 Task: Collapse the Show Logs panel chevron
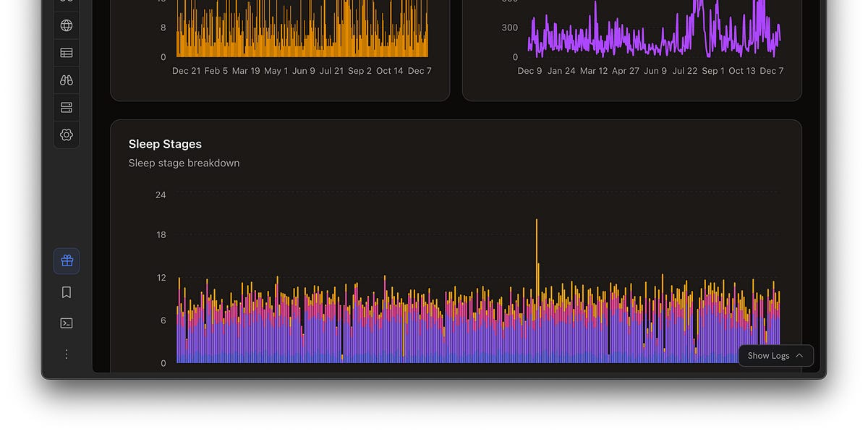(x=800, y=355)
